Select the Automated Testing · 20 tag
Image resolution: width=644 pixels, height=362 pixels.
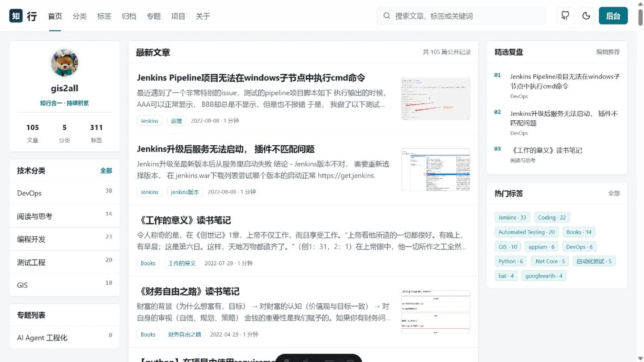[526, 232]
